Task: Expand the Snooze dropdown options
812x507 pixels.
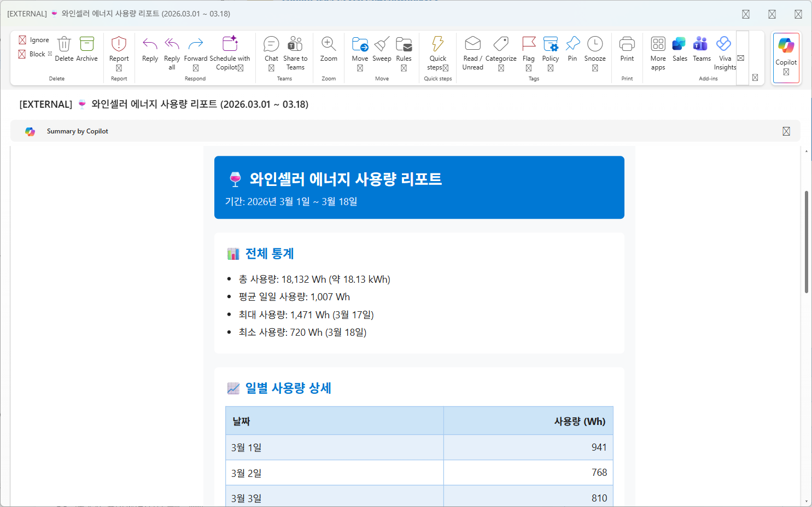Action: tap(595, 68)
